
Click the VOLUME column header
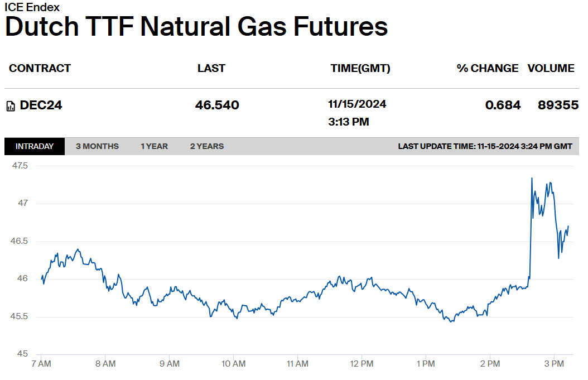pos(551,68)
